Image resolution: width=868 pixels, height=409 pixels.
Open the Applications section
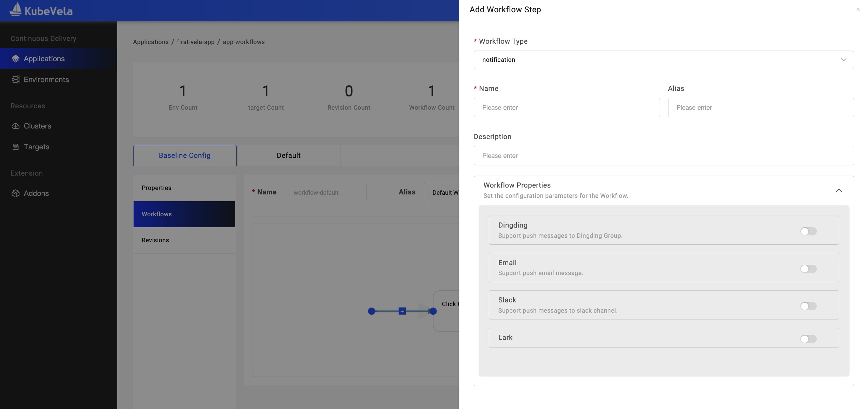(44, 58)
